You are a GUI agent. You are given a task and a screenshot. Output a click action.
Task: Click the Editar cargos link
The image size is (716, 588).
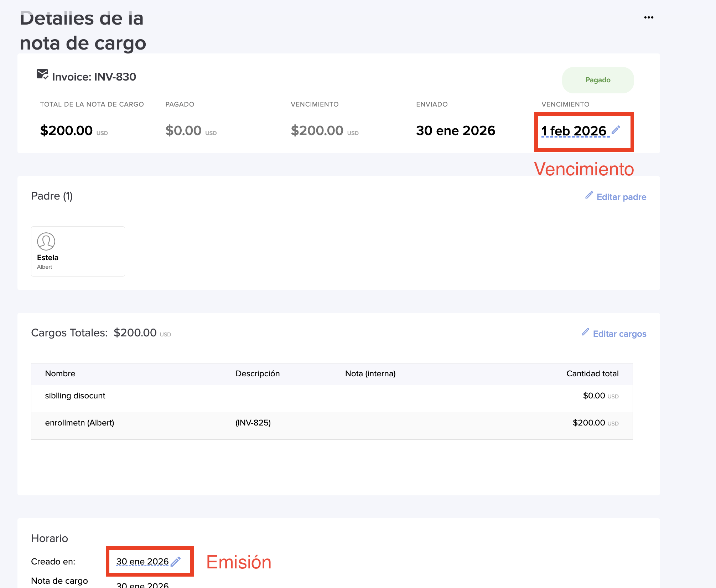[x=619, y=334]
